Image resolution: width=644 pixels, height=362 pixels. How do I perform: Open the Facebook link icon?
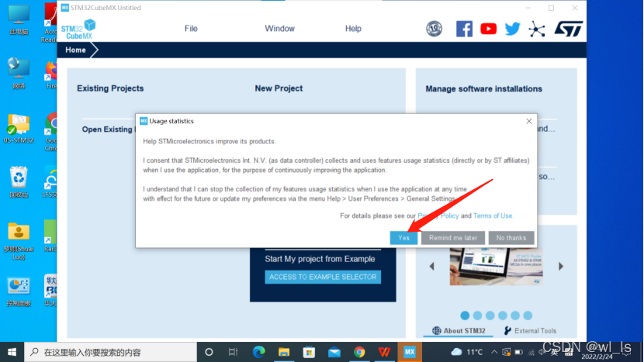464,29
